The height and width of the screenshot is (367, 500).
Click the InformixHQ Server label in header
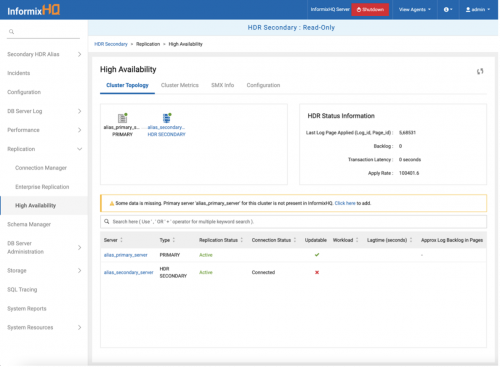330,10
